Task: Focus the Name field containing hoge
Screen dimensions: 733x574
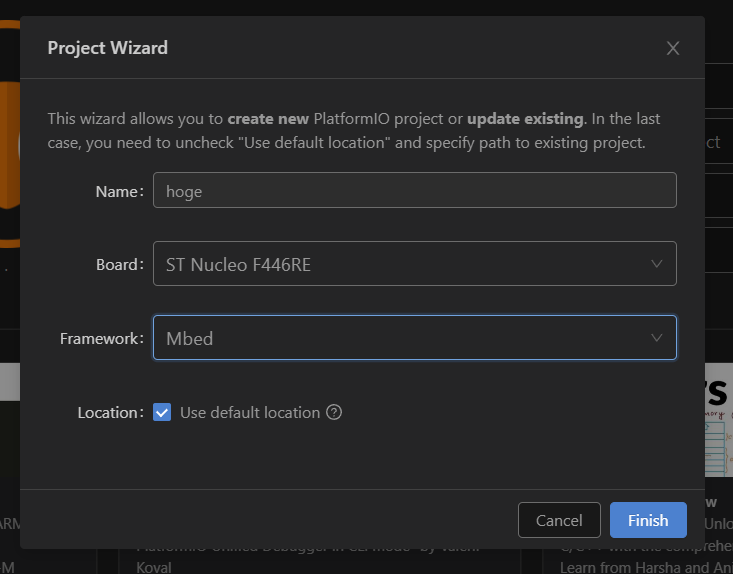Action: click(414, 191)
